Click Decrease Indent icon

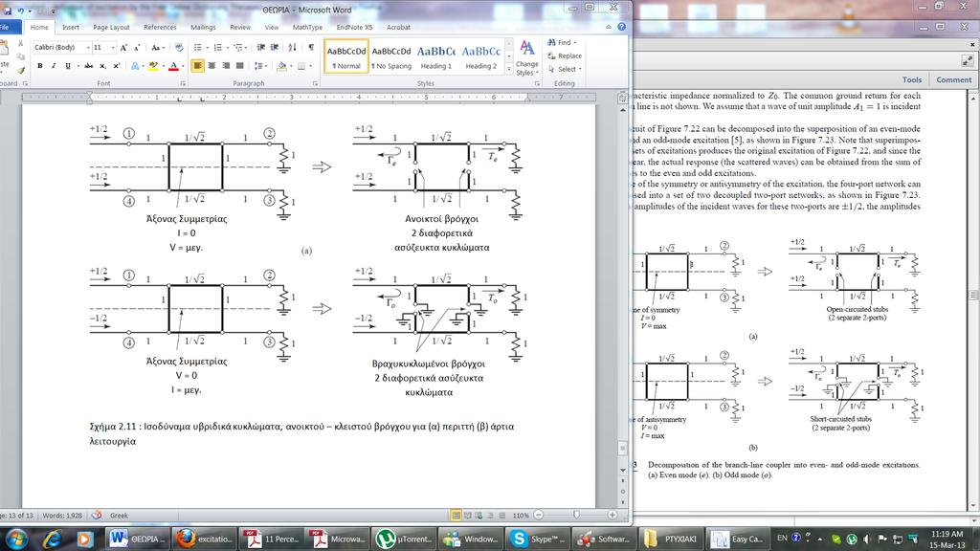click(260, 48)
